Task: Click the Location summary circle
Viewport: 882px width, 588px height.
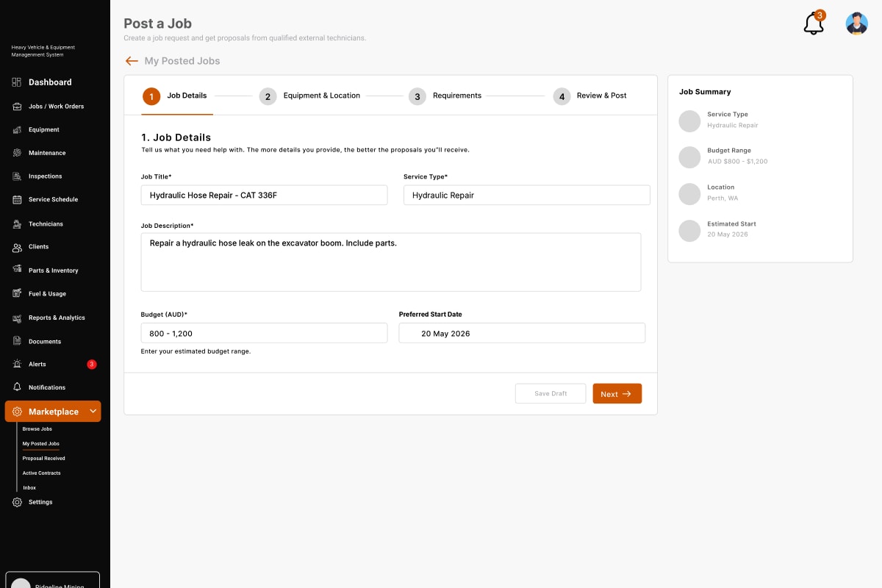Action: pos(689,194)
